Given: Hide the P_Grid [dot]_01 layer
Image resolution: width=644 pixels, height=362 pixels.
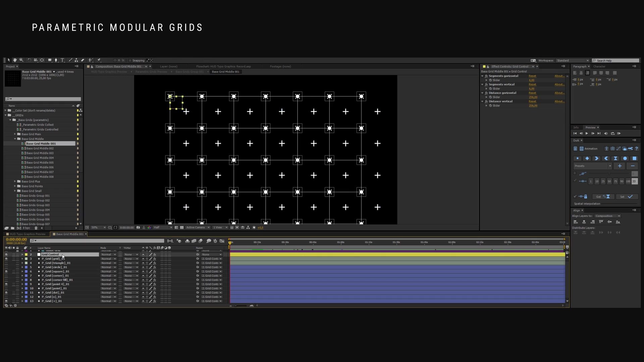Looking at the screenshot, I should [x=6, y=293].
